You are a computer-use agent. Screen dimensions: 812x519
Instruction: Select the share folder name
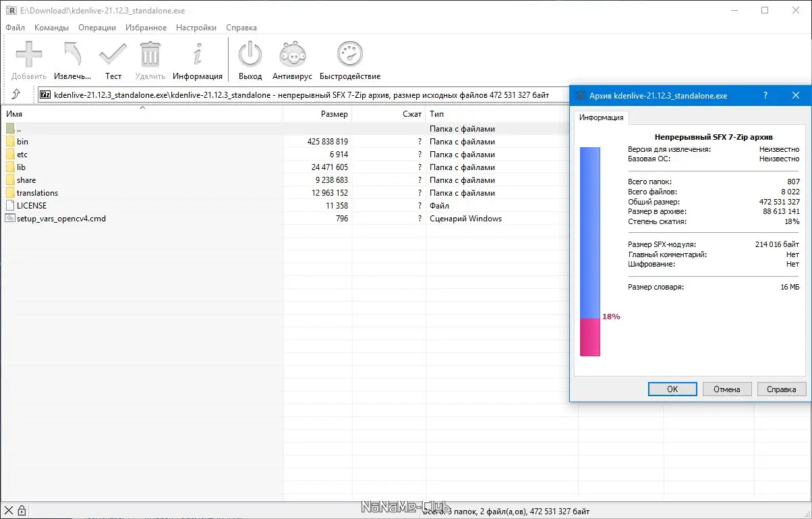(x=26, y=180)
